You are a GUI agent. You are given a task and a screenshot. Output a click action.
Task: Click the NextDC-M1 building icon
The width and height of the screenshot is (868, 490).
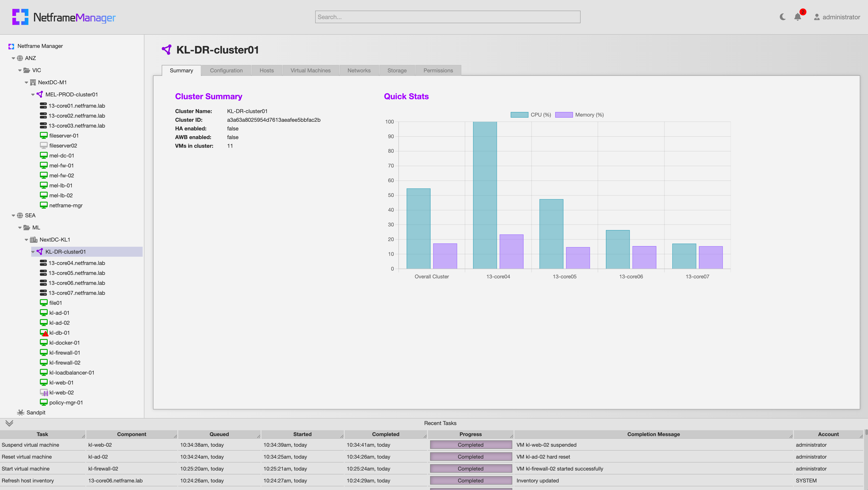click(x=33, y=83)
